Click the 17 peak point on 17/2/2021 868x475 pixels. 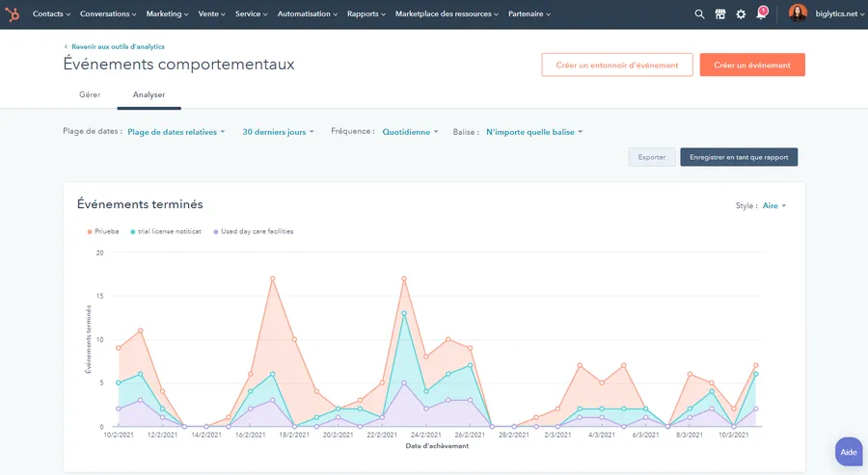272,278
